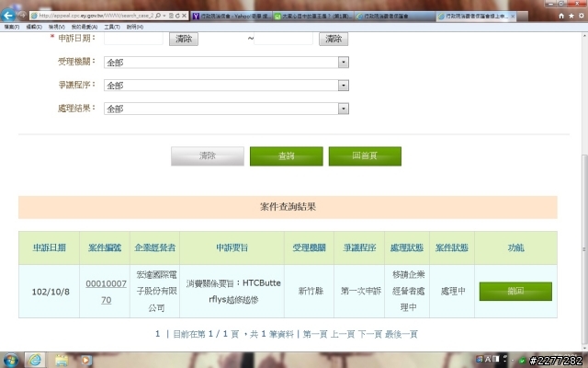Go to 下一頁 in the pagination
The height and width of the screenshot is (368, 588).
click(x=369, y=334)
